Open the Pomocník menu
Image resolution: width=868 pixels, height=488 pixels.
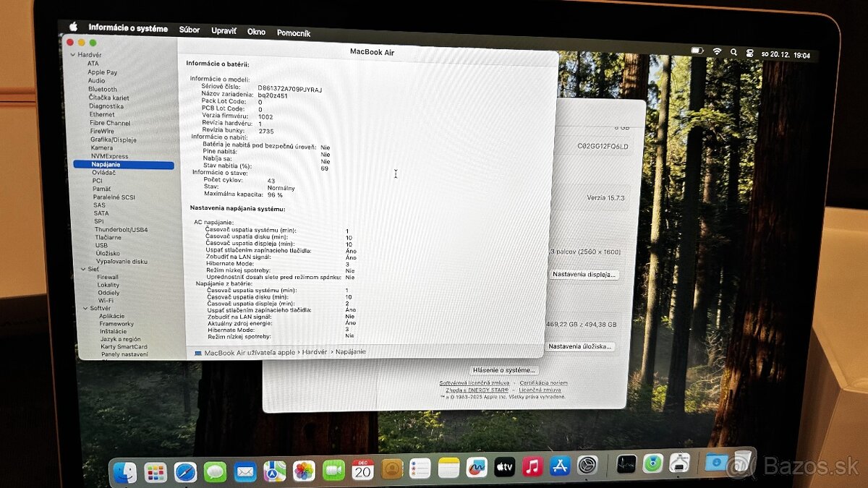(x=294, y=32)
